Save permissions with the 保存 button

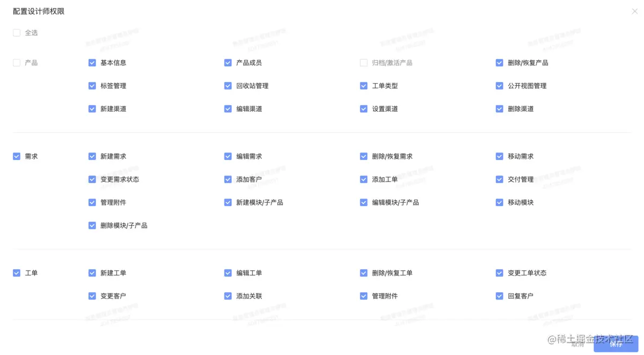[616, 344]
